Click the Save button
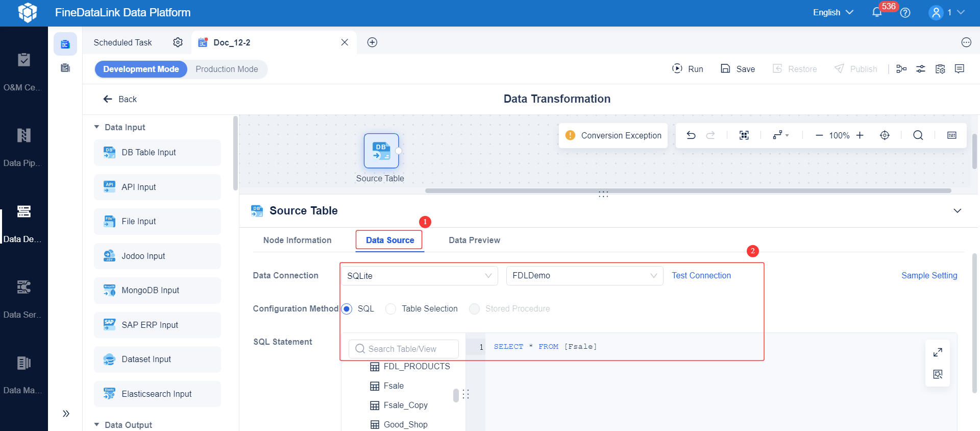The height and width of the screenshot is (431, 980). (738, 69)
